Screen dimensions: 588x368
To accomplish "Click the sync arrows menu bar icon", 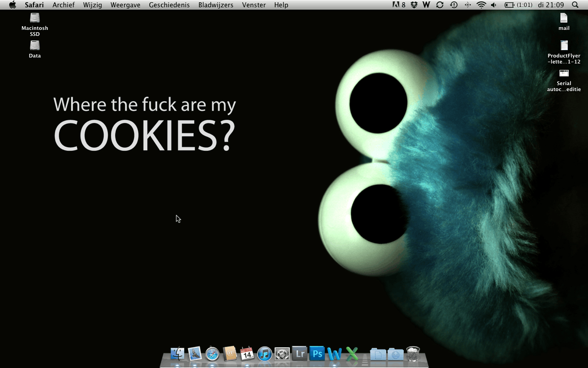I will 440,5.
